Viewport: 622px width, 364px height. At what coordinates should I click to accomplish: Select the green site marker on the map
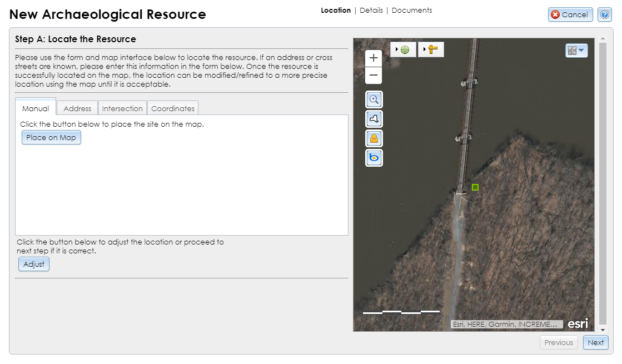click(x=475, y=187)
